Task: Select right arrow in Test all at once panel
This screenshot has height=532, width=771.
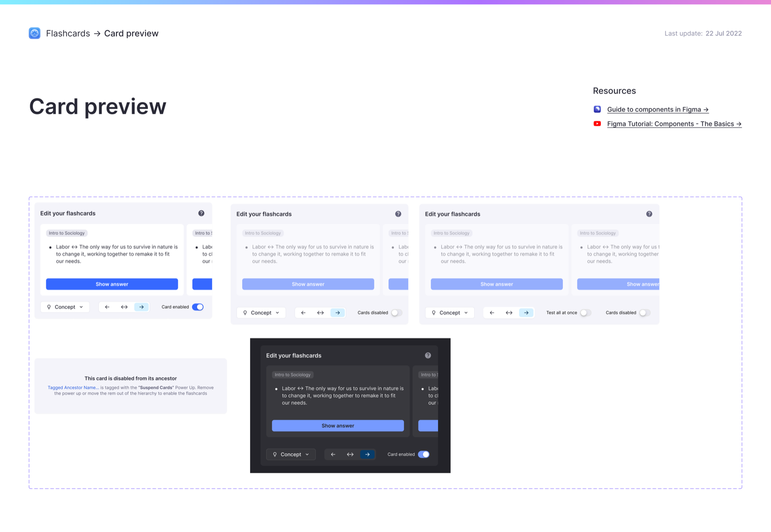Action: pos(526,313)
